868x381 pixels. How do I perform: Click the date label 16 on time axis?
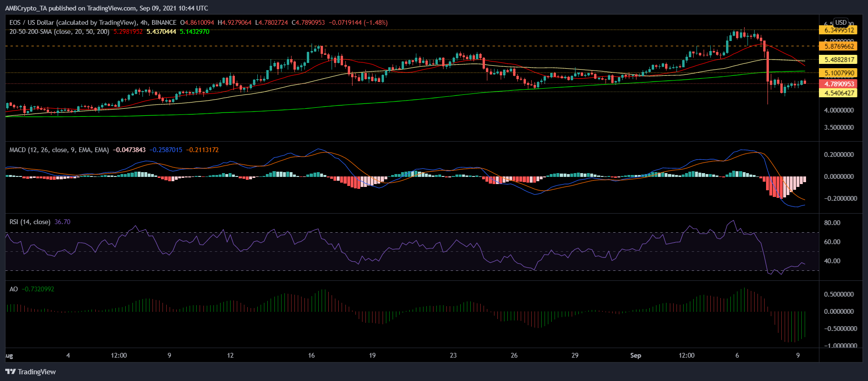(312, 355)
